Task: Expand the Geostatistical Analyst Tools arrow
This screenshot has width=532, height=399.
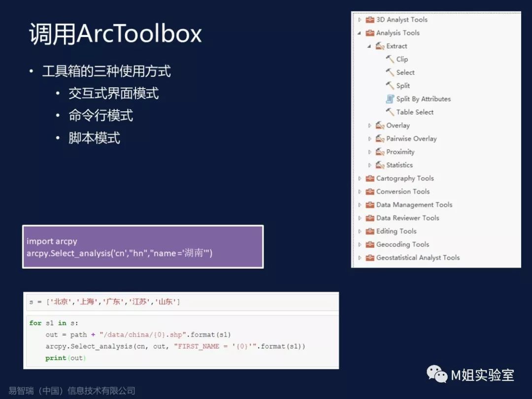Action: tap(360, 258)
